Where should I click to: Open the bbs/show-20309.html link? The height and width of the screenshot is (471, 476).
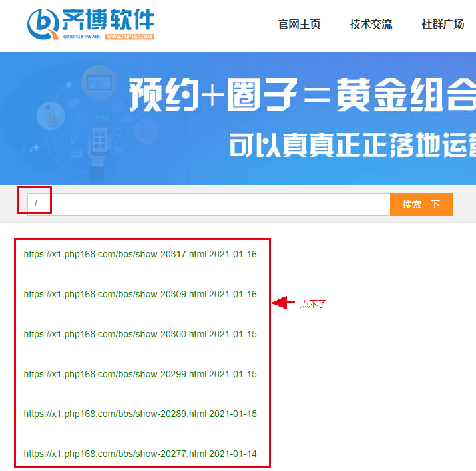pos(115,294)
